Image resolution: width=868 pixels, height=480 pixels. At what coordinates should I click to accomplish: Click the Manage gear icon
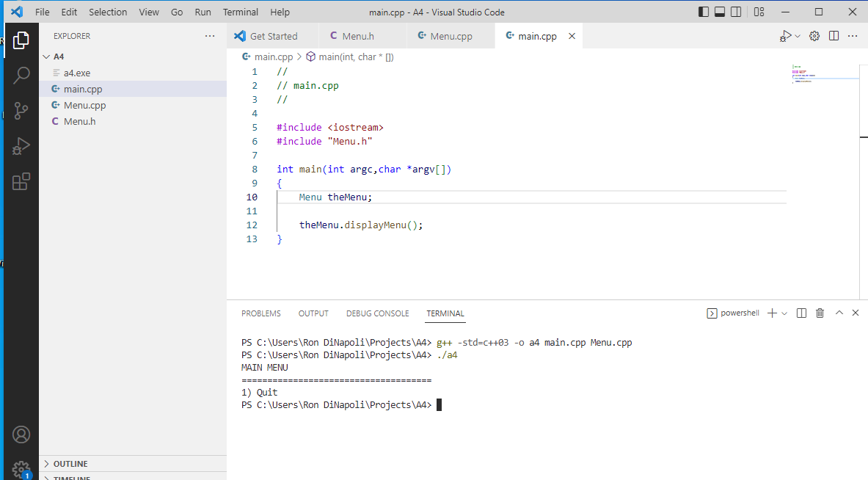21,468
